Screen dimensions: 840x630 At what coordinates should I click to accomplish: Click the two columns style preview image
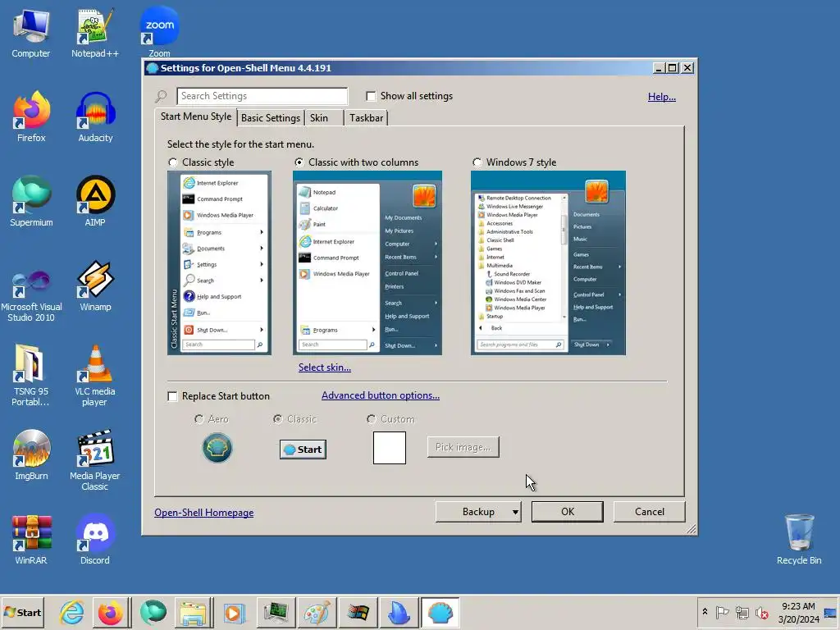pyautogui.click(x=367, y=263)
